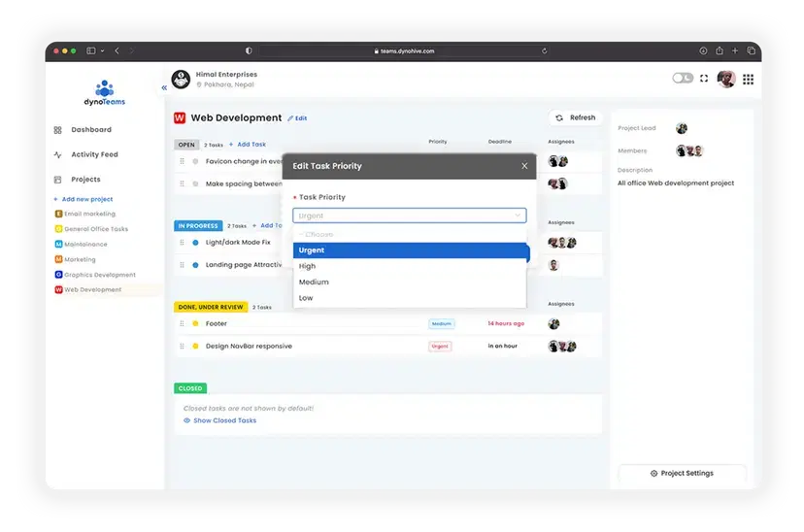Click the IN PROGRESS status label
The image size is (804, 532).
pos(198,225)
